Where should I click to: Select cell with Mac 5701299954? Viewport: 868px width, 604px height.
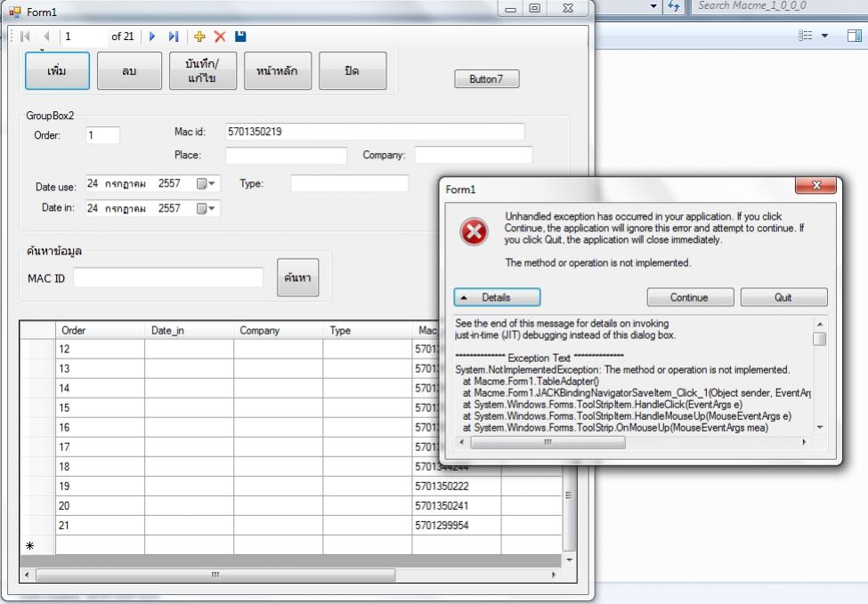point(457,526)
